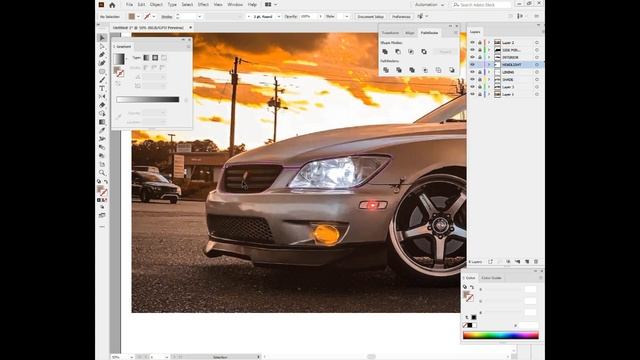Viewport: 640px width, 360px height.
Task: Click Intersect shape mode in Pathfinder
Action: pyautogui.click(x=411, y=51)
